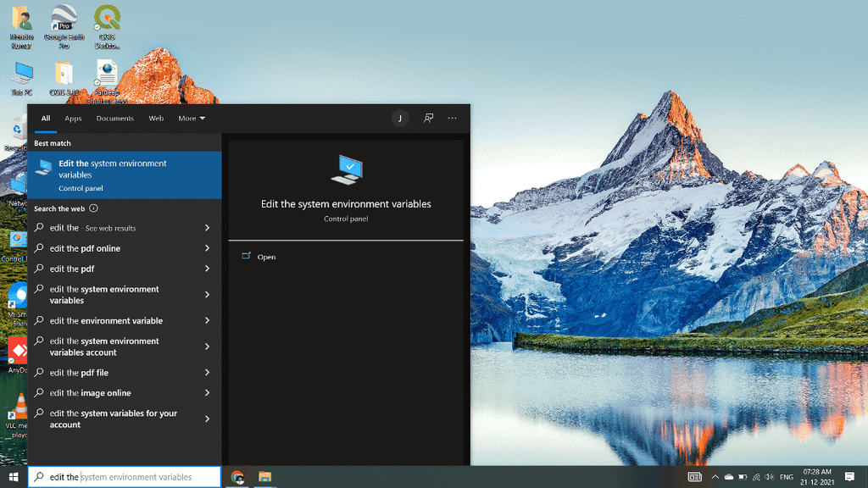
Task: Open the search feedback icon
Action: coord(428,118)
